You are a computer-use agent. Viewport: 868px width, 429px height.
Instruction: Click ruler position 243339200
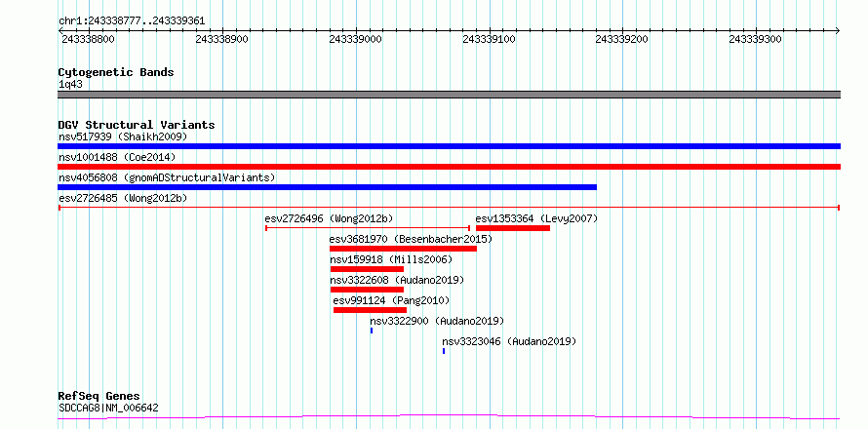(622, 39)
